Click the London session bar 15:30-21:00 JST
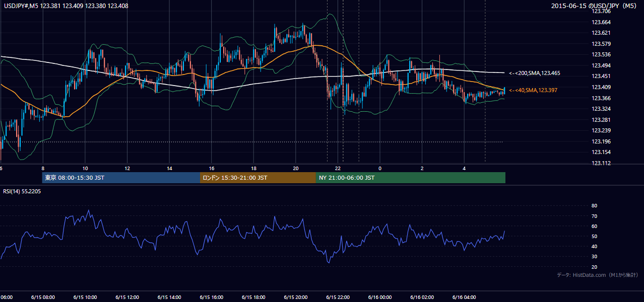 pyautogui.click(x=258, y=178)
